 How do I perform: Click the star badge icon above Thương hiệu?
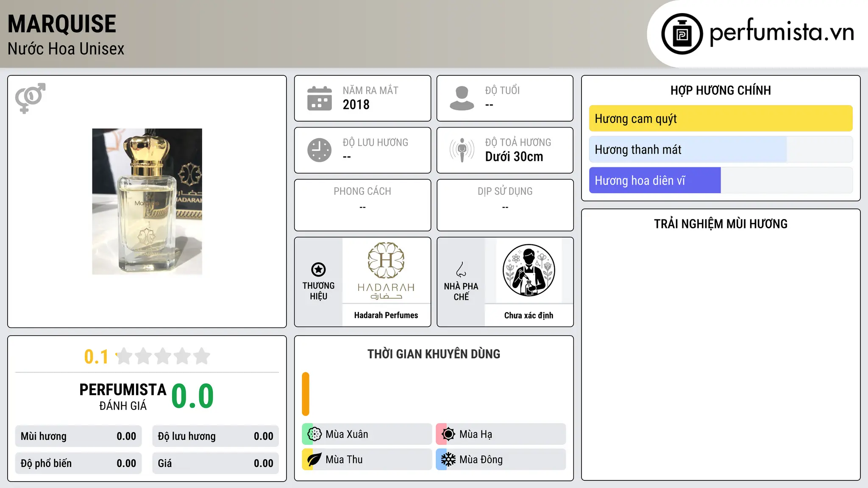click(x=318, y=269)
